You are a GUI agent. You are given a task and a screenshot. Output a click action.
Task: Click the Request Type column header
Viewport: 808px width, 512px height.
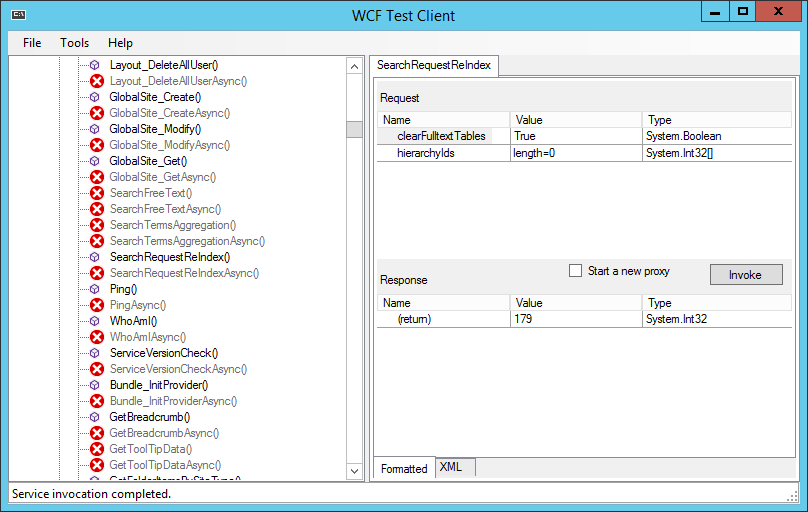pos(717,120)
